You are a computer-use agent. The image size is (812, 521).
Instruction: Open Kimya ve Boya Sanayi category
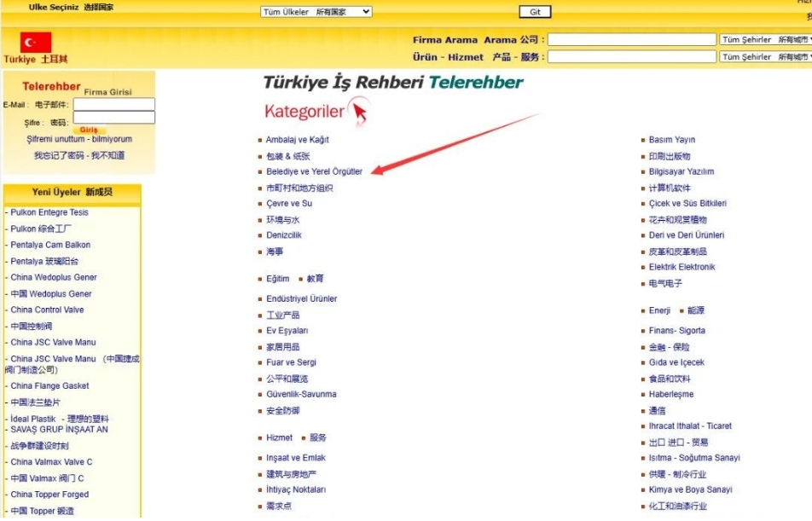point(690,489)
